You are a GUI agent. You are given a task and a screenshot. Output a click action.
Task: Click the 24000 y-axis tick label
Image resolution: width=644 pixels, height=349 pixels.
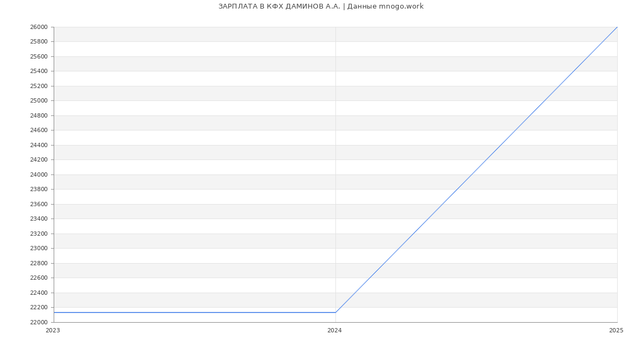39,174
